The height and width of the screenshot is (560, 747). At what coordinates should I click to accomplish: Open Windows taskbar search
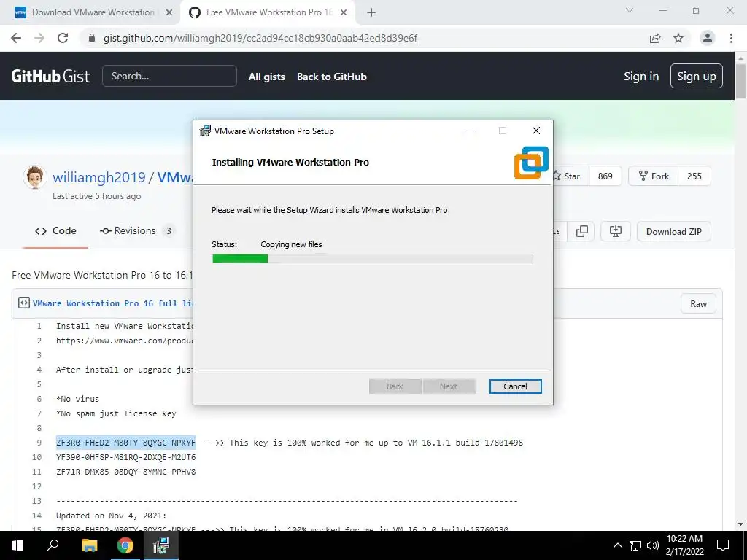53,545
